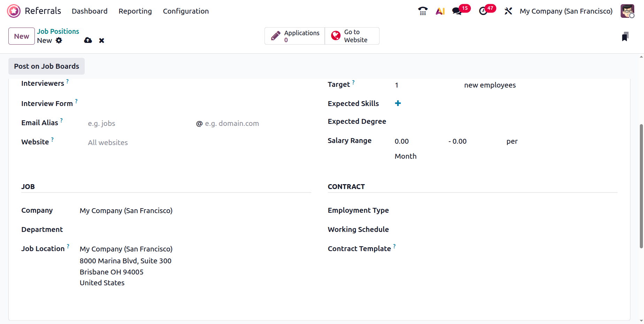The width and height of the screenshot is (644, 324).
Task: Save record manually with cloud upload icon
Action: coord(88,40)
